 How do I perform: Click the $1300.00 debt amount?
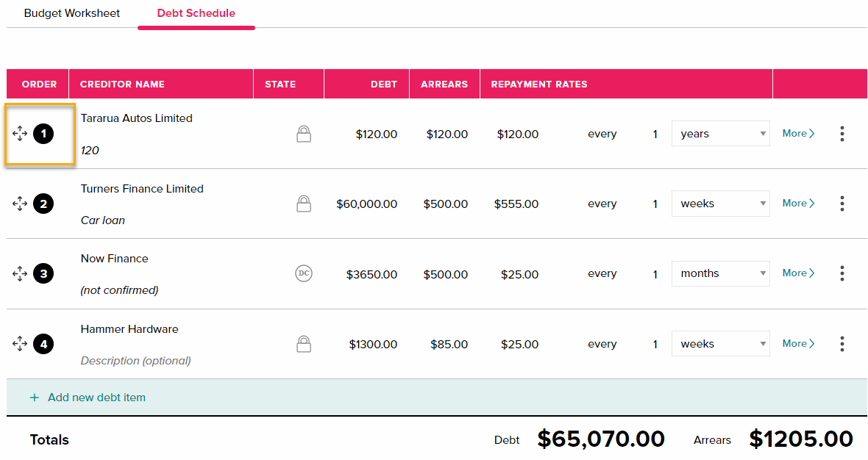click(373, 345)
